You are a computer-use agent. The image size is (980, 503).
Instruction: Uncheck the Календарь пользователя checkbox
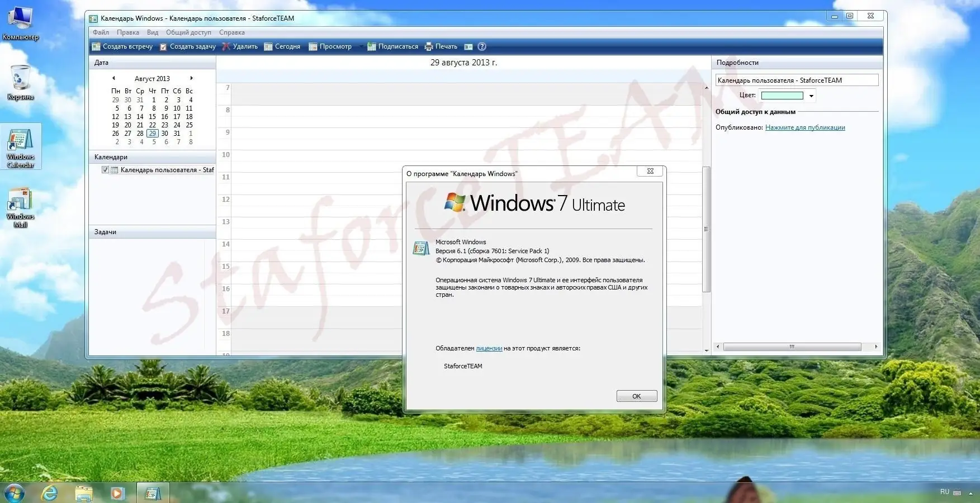click(x=105, y=169)
